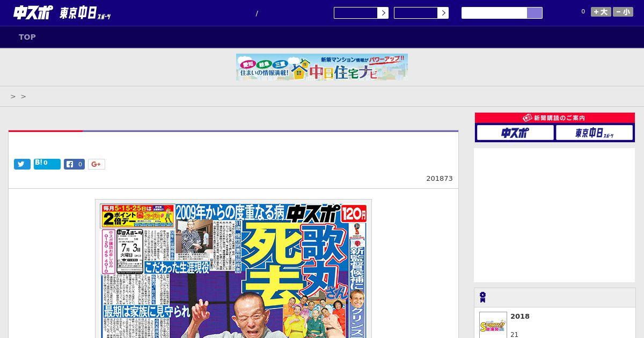
Task: Open the 中日住宅ナビ banner ad
Action: click(x=322, y=67)
